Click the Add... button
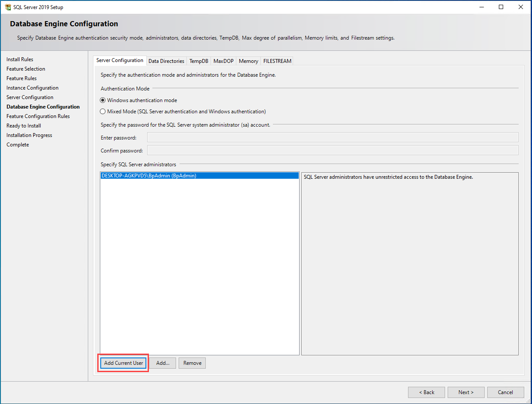The height and width of the screenshot is (404, 532). pyautogui.click(x=163, y=363)
